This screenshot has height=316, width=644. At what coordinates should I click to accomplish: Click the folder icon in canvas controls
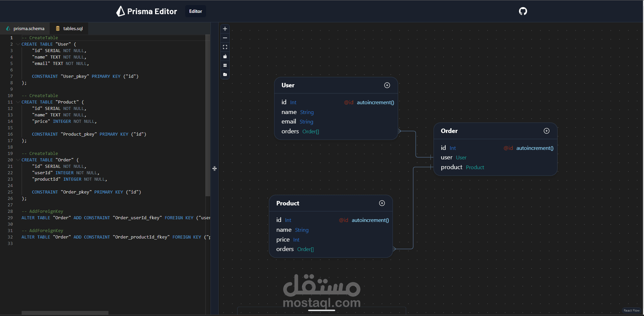(x=225, y=74)
